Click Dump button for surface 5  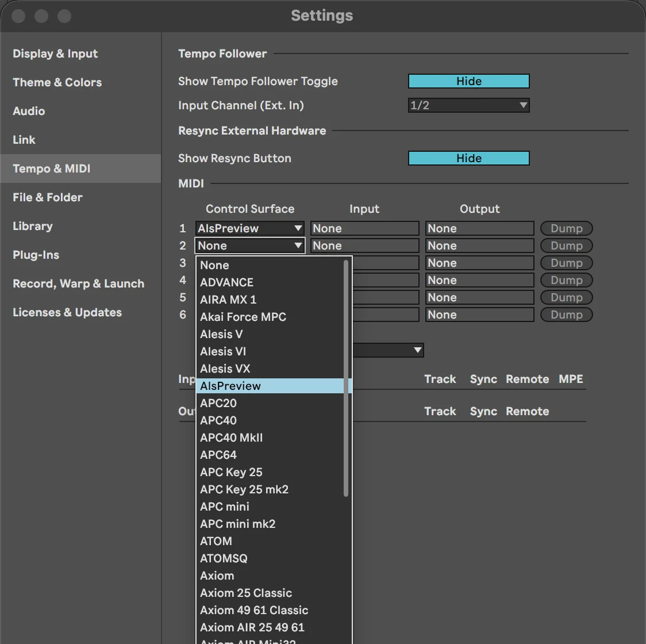(567, 298)
